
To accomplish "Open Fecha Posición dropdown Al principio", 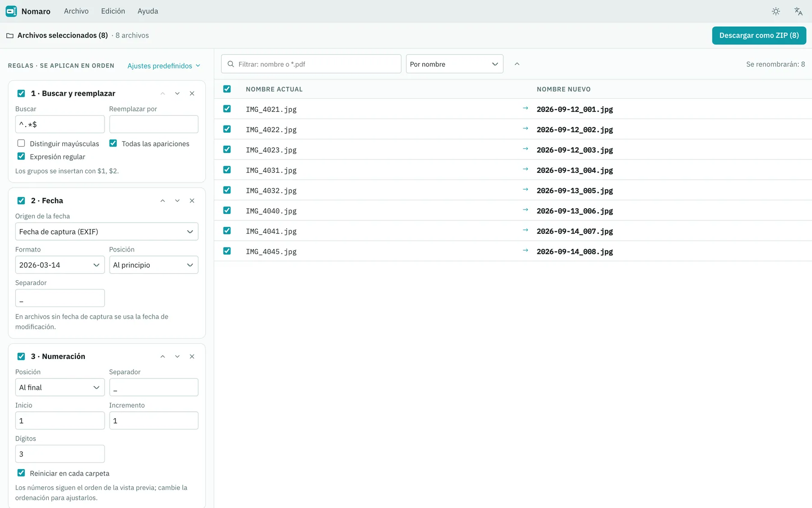I will tap(154, 265).
